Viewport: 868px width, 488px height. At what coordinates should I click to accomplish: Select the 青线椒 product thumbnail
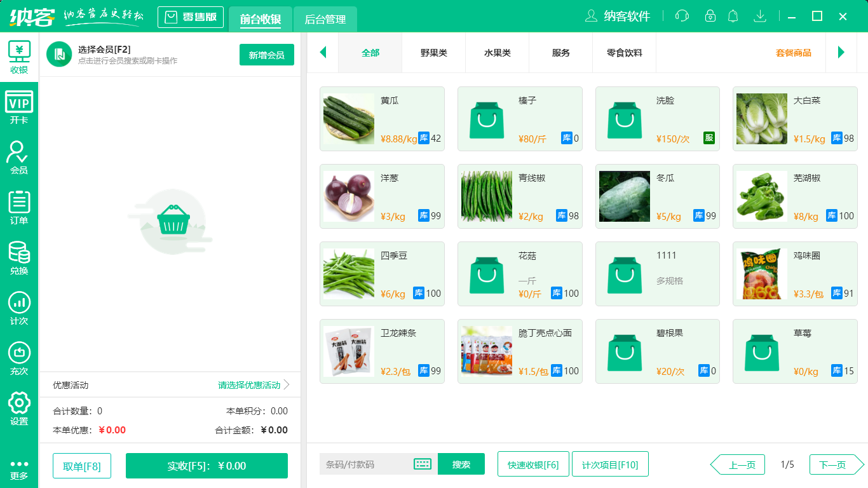487,196
